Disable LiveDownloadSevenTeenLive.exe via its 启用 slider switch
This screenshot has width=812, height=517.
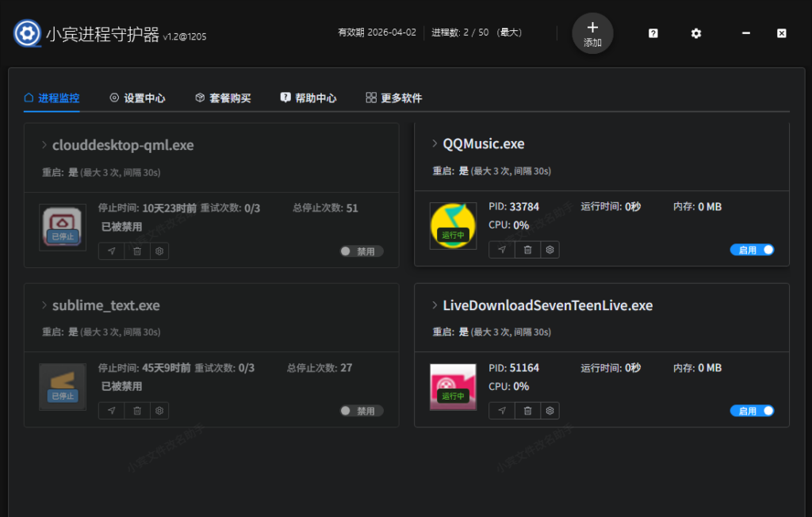(752, 410)
